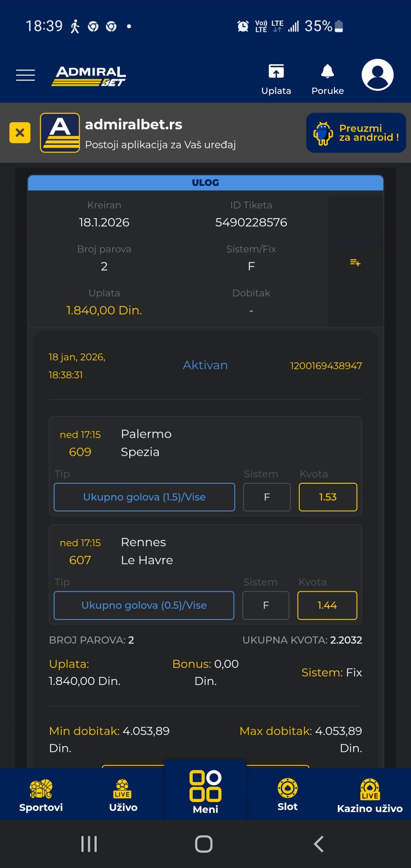Tap the ticket number 1200169438947
The width and height of the screenshot is (411, 868).
click(x=326, y=366)
